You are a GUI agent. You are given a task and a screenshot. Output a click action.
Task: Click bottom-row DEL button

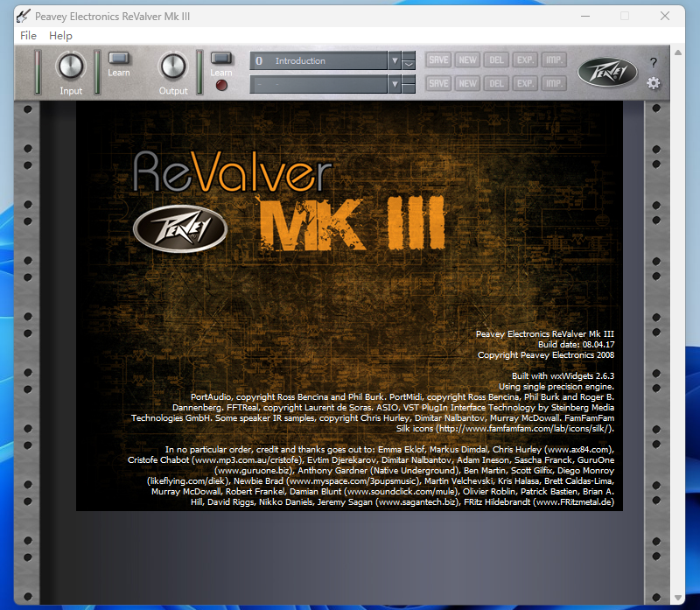(x=496, y=83)
